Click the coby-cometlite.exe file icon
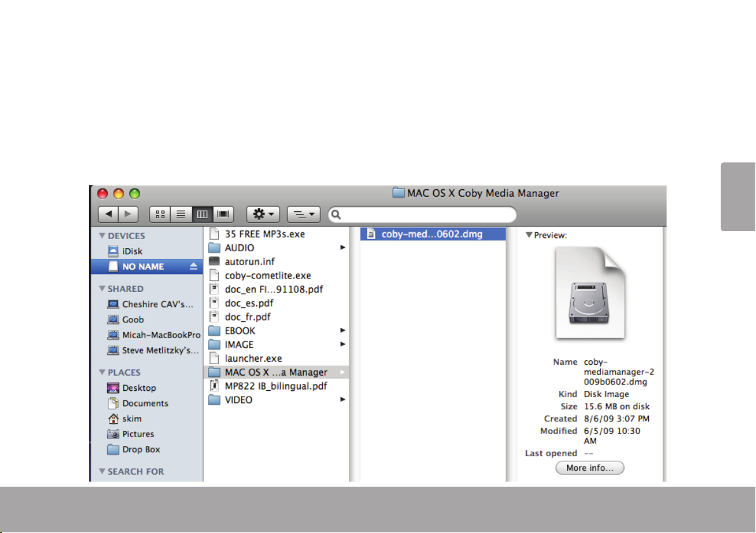The image size is (756, 533). [214, 275]
